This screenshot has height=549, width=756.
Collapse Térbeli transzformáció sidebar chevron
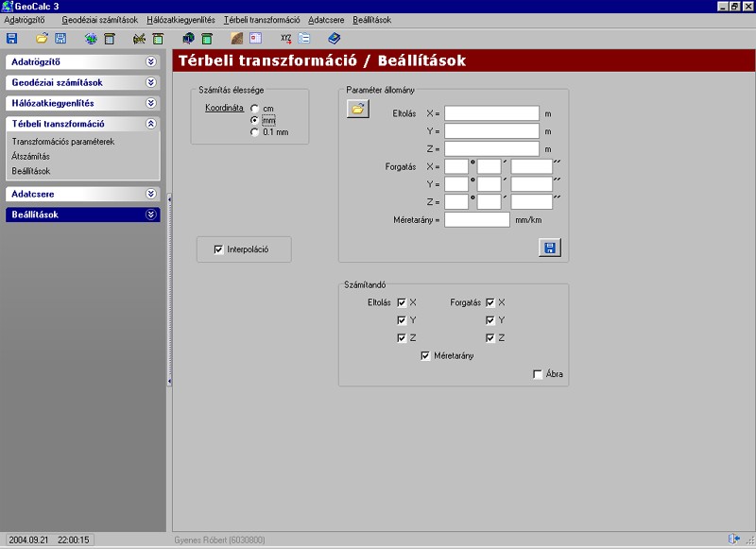[151, 124]
